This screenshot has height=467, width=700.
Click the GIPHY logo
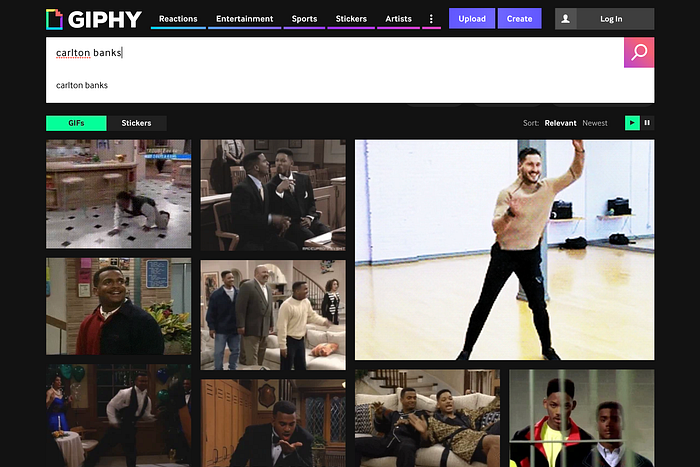point(94,19)
